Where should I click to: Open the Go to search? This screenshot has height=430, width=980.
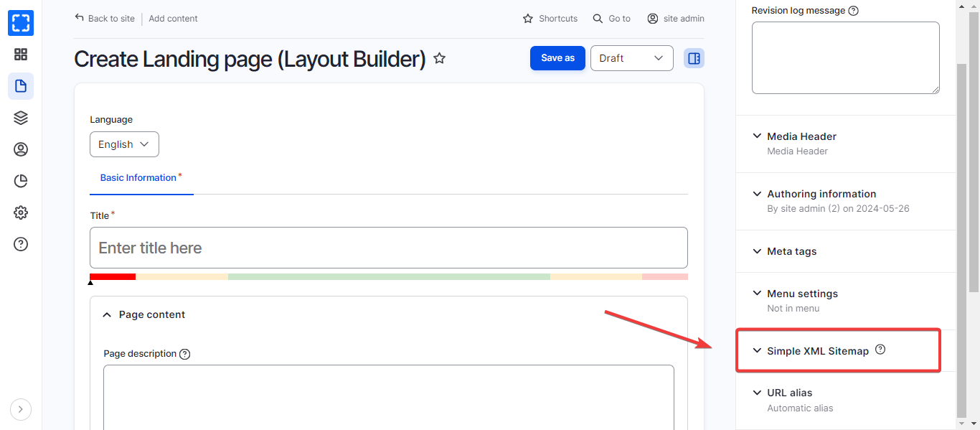612,19
